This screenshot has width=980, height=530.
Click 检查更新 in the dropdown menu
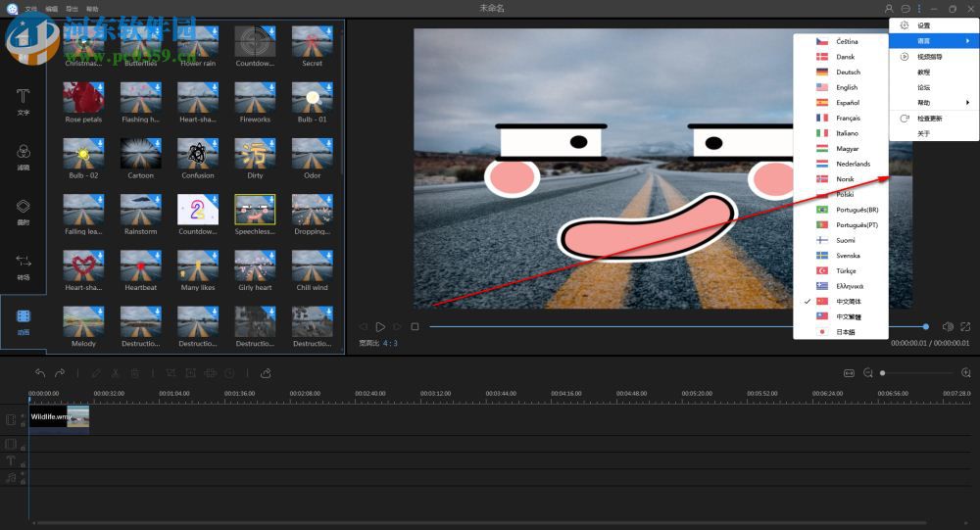(x=930, y=119)
